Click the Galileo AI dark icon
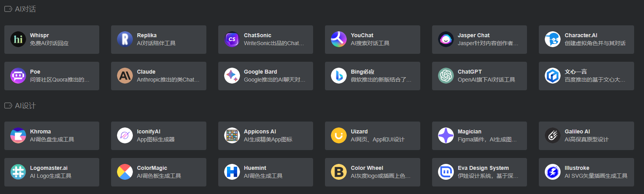This screenshot has height=194, width=644. click(553, 136)
